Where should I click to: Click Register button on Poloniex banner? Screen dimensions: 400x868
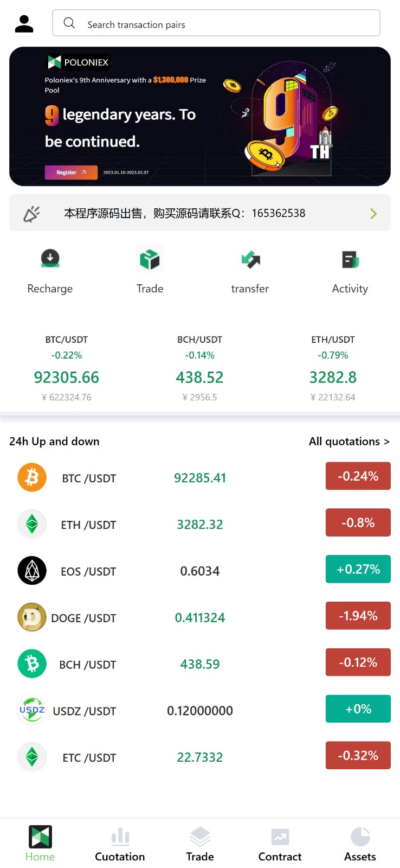tap(71, 173)
